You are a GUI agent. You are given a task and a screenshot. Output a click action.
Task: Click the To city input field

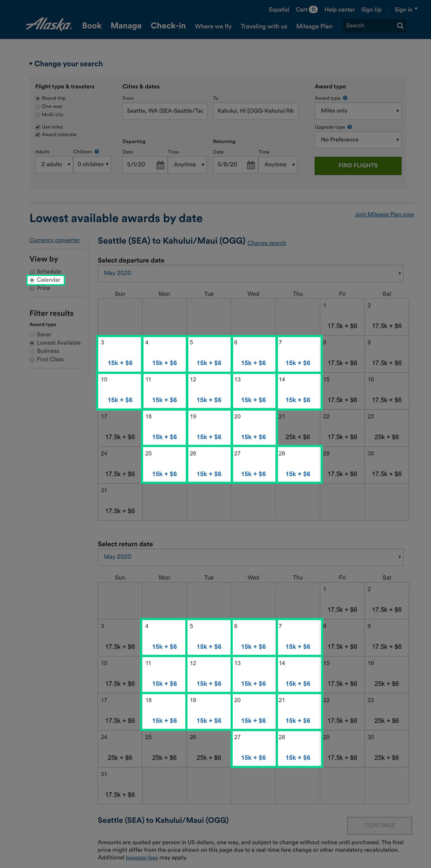(256, 111)
